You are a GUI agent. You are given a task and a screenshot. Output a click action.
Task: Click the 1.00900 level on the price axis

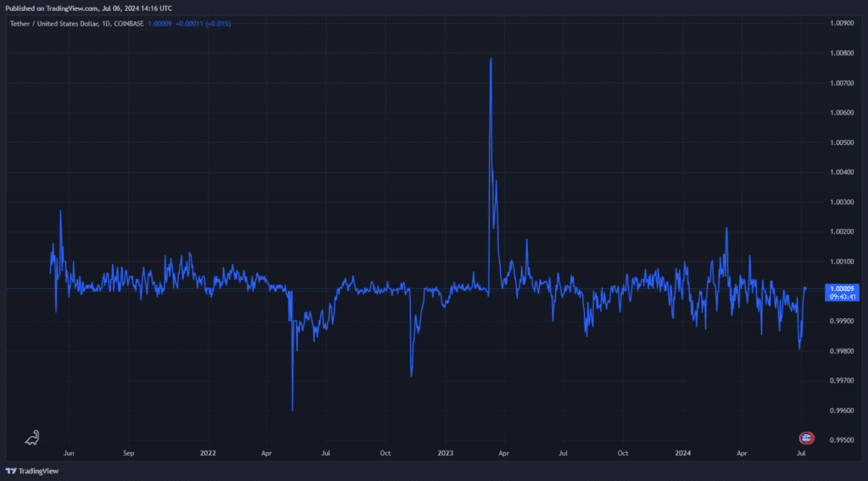point(842,23)
